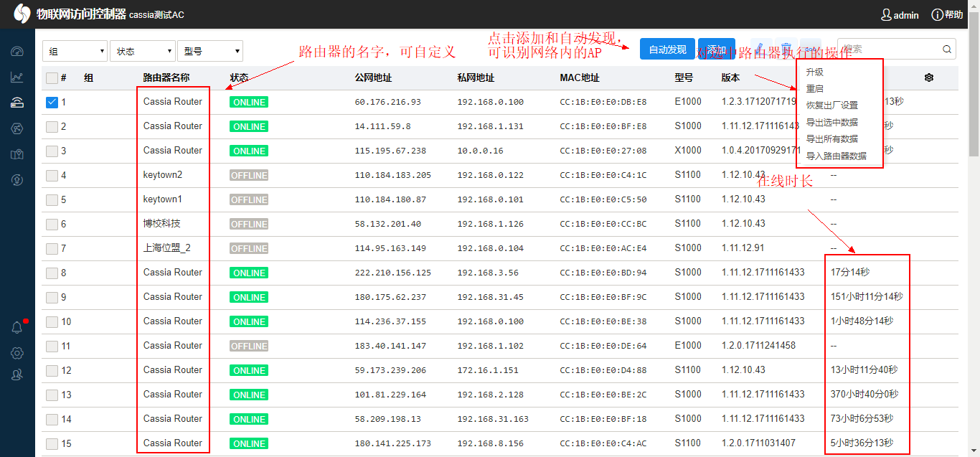Click the notification bell icon
This screenshot has width=980, height=457.
point(17,327)
